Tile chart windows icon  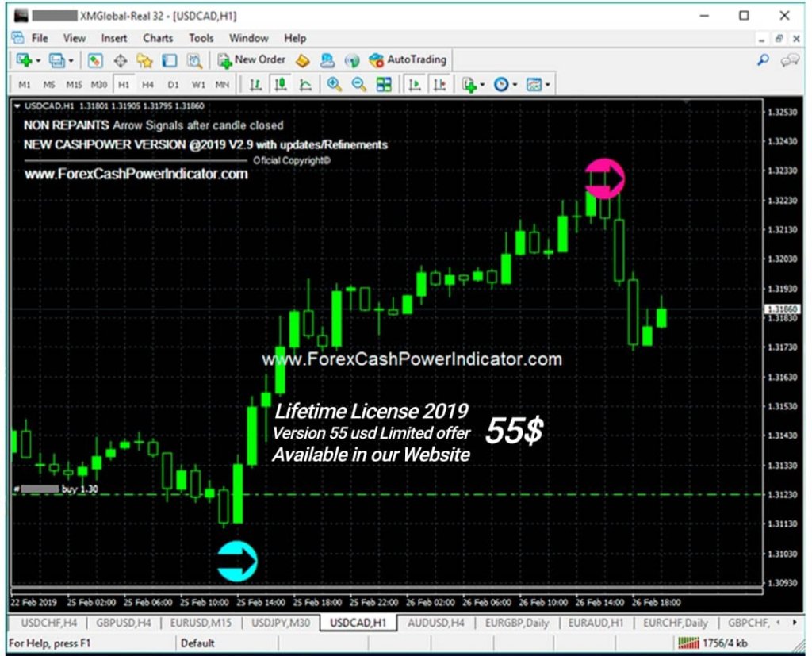[x=384, y=84]
